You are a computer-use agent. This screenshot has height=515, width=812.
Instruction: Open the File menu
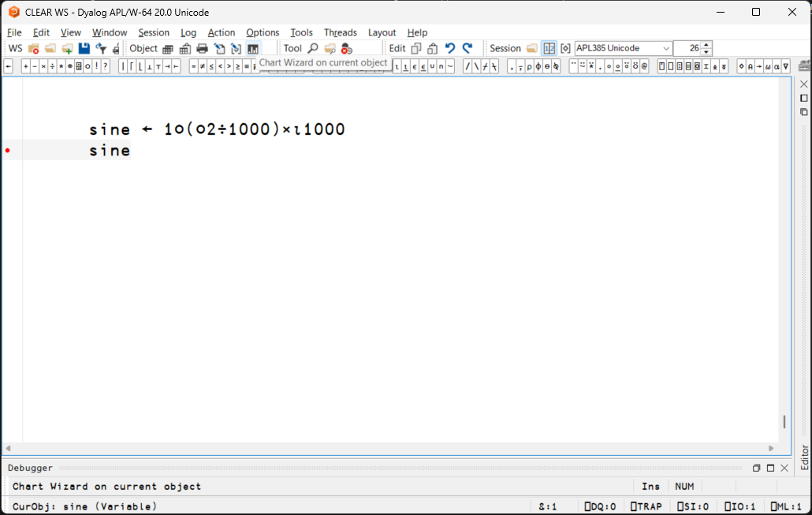[14, 32]
